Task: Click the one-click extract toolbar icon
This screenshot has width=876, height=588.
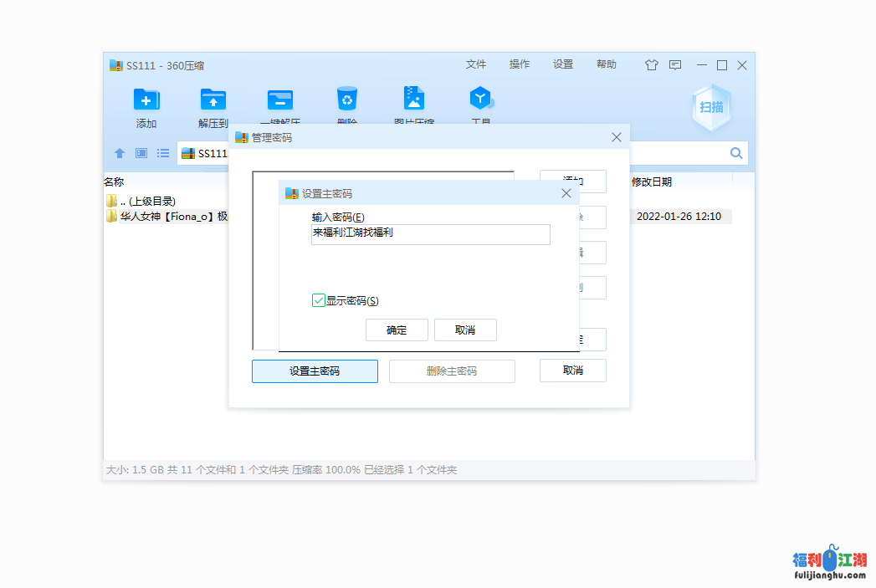Action: 279,100
